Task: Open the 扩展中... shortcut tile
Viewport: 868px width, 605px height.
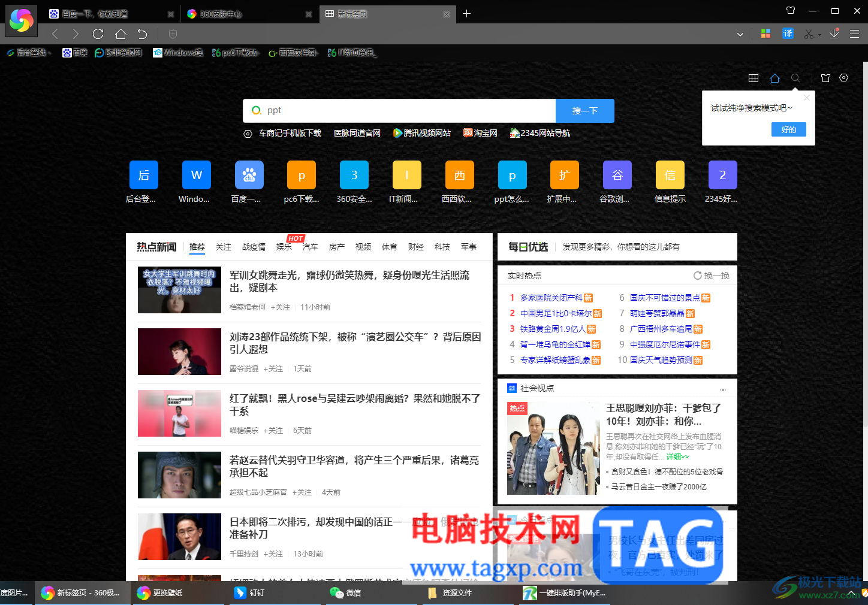Action: [x=565, y=175]
